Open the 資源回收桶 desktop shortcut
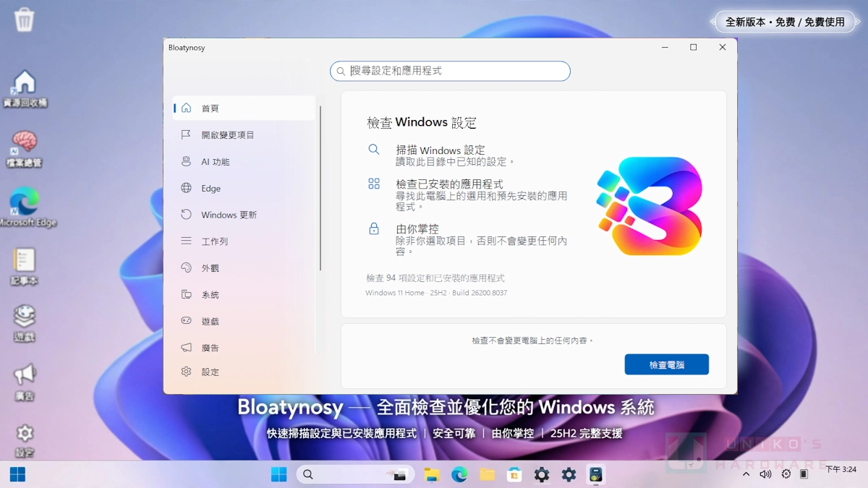This screenshot has height=488, width=868. click(25, 89)
